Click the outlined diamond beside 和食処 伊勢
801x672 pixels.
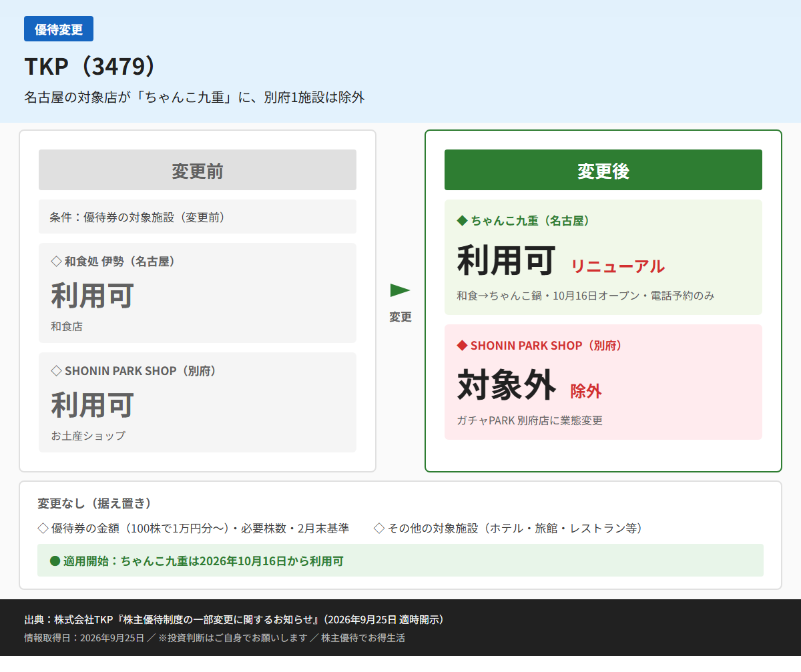tap(56, 261)
